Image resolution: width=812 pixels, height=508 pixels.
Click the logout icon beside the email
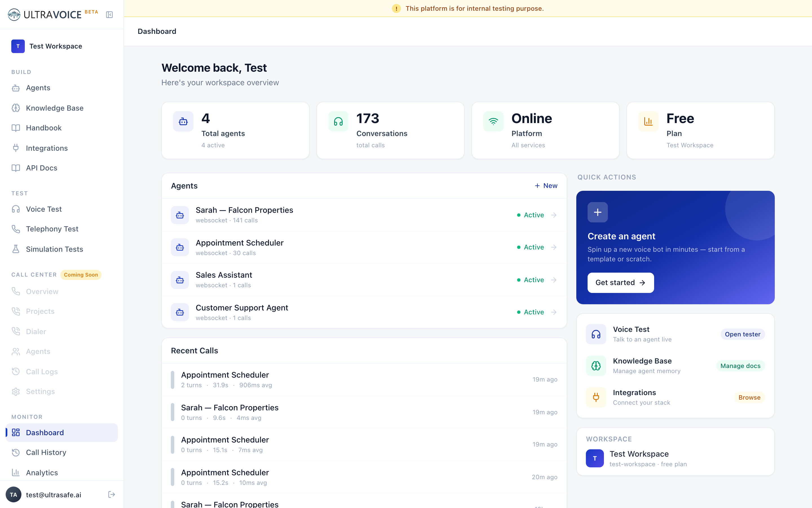tap(112, 494)
